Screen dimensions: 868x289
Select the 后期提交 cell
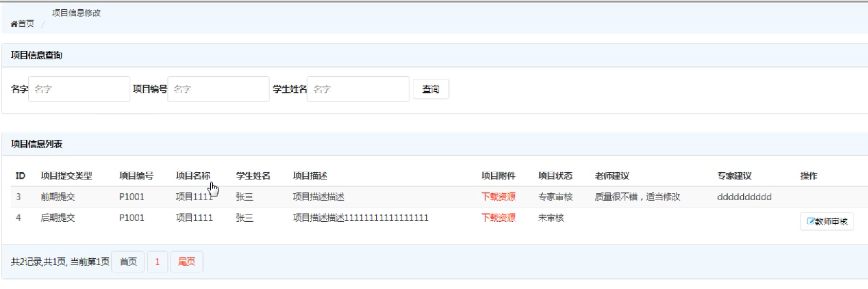[58, 217]
